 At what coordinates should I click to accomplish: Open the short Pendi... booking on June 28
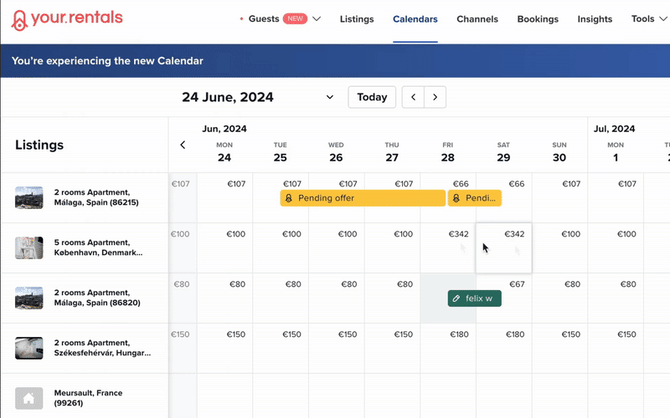point(474,198)
